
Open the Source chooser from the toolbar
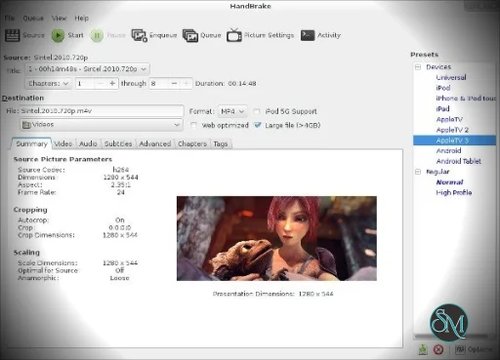pos(25,35)
